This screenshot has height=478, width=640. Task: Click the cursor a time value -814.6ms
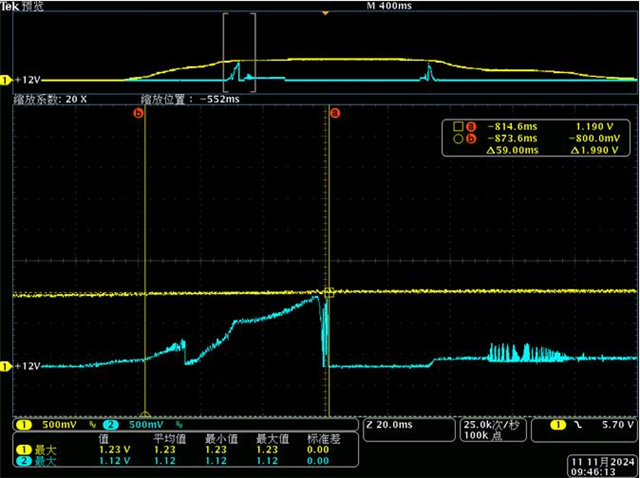512,127
